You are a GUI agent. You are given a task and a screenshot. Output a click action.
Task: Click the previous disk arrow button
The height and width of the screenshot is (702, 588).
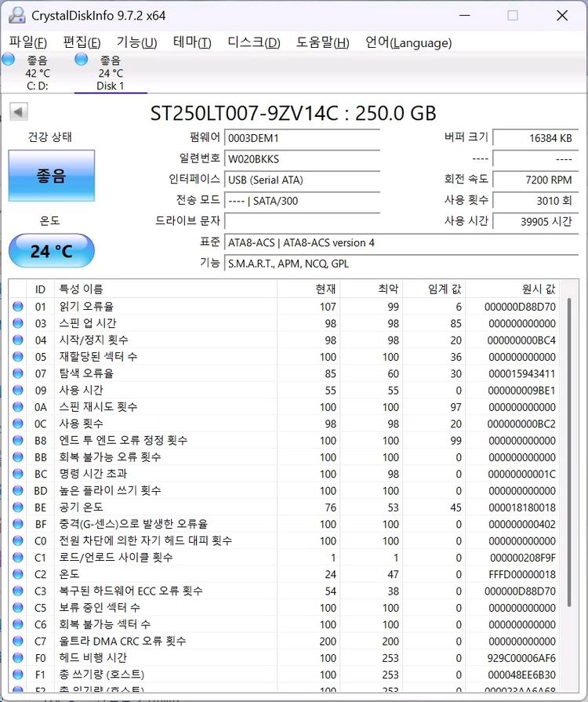pyautogui.click(x=19, y=111)
